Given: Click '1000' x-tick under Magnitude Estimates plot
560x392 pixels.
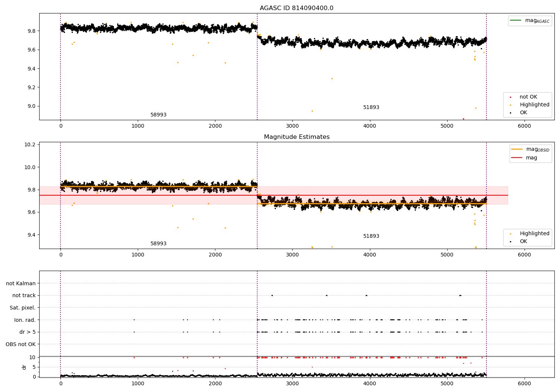Looking at the screenshot, I should tap(138, 255).
